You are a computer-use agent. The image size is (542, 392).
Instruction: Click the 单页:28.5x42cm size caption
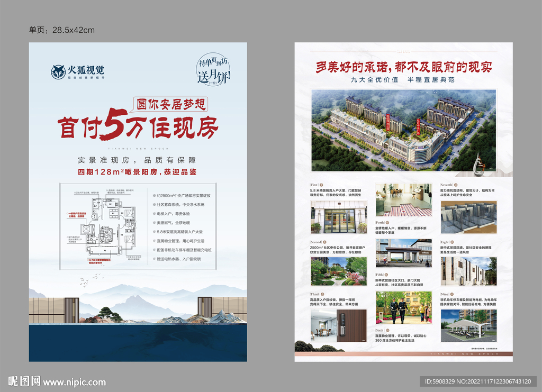tap(61, 30)
